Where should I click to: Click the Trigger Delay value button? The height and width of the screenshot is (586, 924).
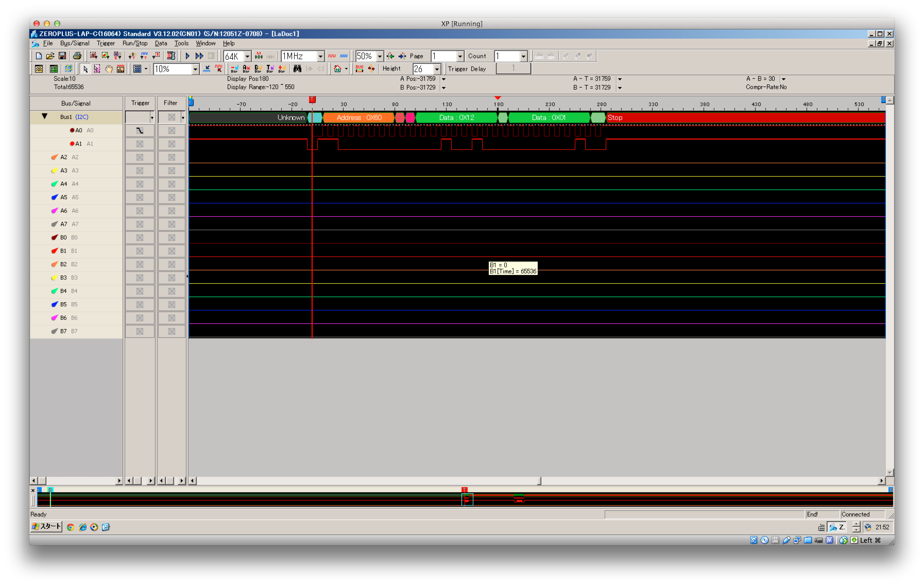pyautogui.click(x=513, y=69)
